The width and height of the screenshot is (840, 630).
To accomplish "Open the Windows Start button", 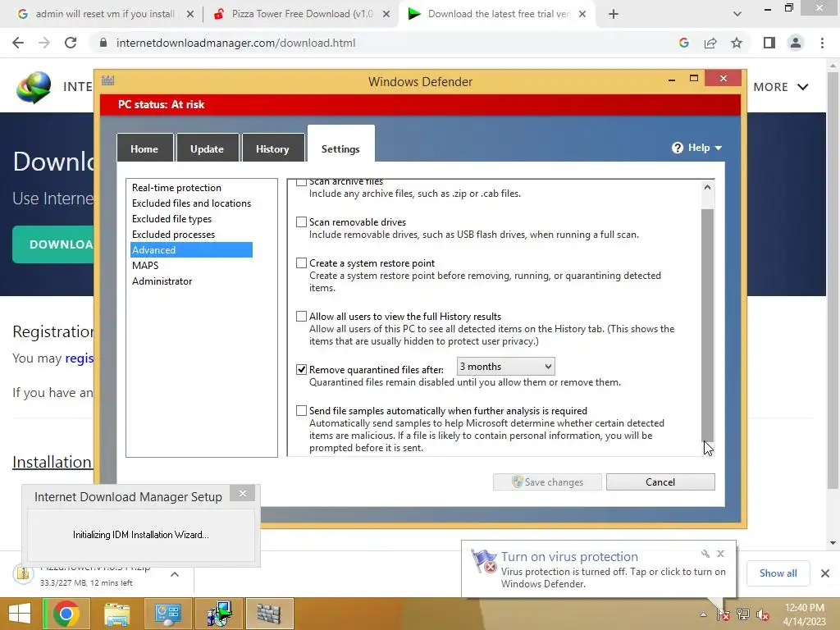I will point(20,614).
